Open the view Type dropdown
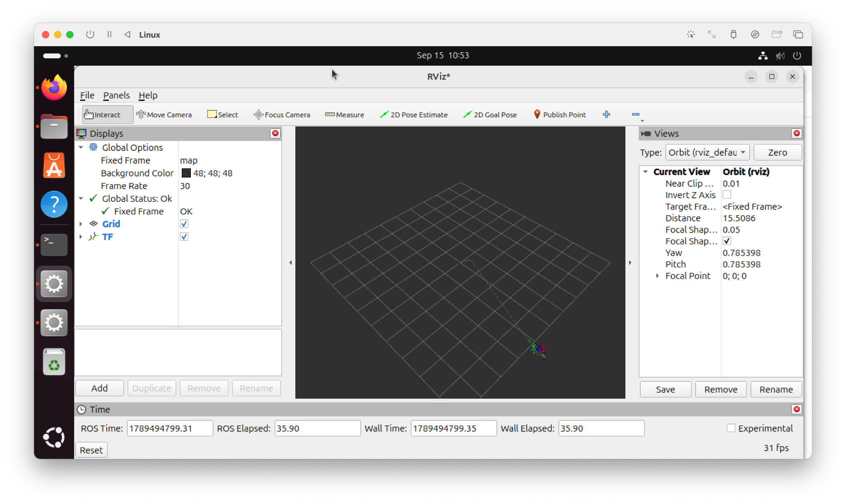846x504 pixels. pos(708,152)
